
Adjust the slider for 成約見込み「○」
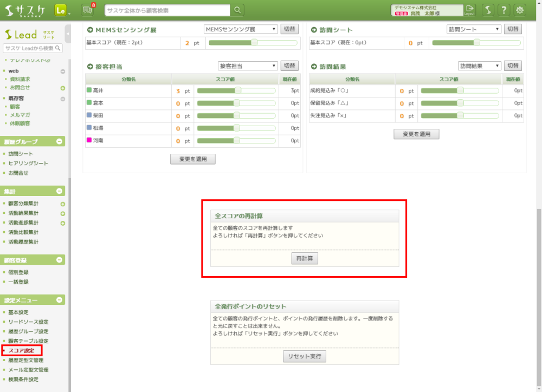tap(460, 91)
